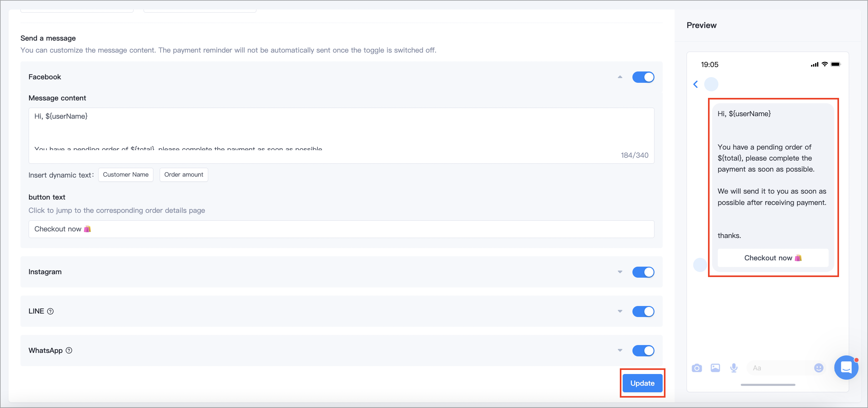Viewport: 868px width, 408px height.
Task: Insert Order amount dynamic text
Action: pos(184,174)
